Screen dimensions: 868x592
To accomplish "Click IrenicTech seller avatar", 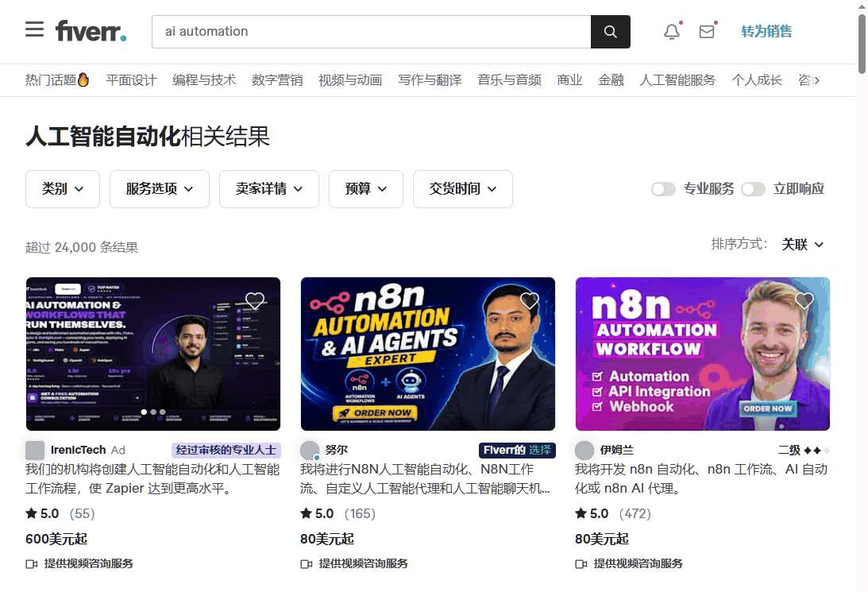I will pos(35,451).
